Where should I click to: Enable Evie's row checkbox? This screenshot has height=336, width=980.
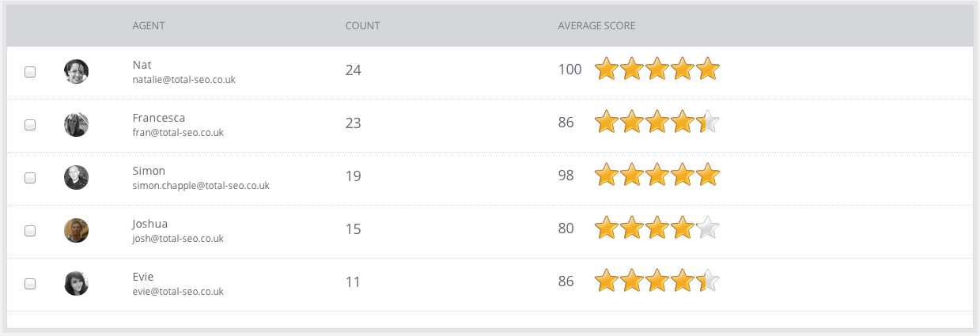[30, 284]
